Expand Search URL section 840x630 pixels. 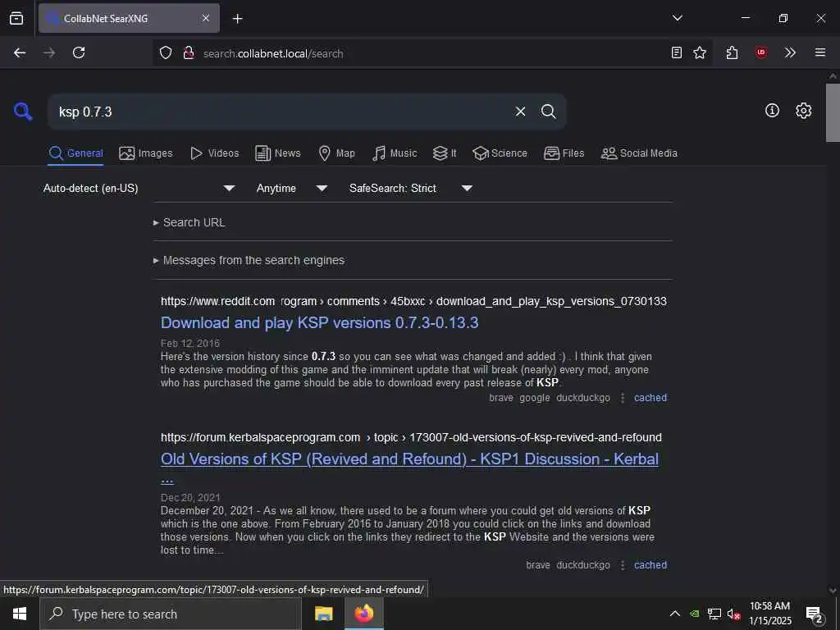[x=189, y=222]
